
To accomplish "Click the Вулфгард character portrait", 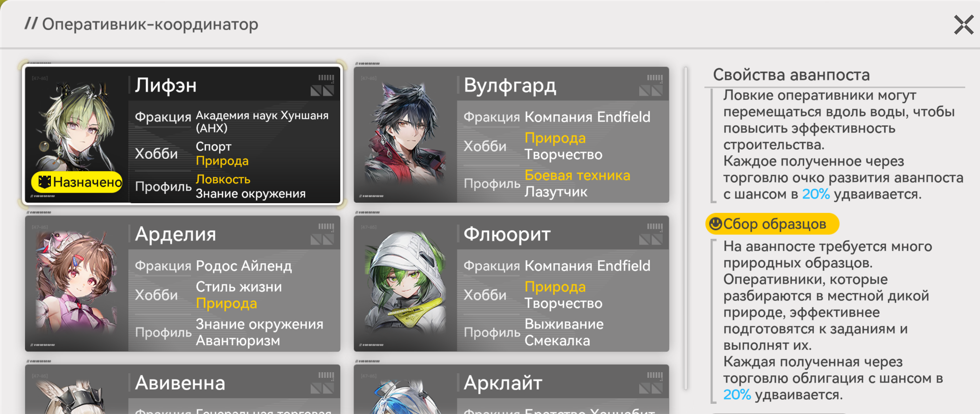I will 405,135.
